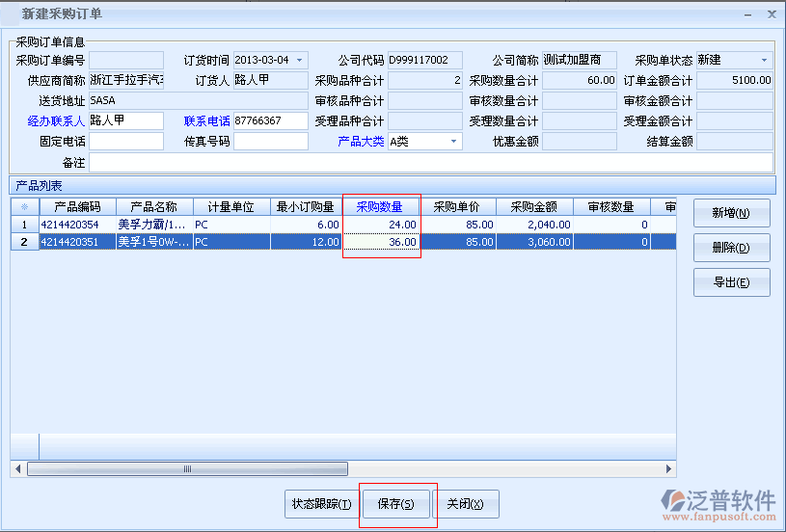The width and height of the screenshot is (786, 532).
Task: Edit purchase quantity cell showing 36.00
Action: coord(382,242)
